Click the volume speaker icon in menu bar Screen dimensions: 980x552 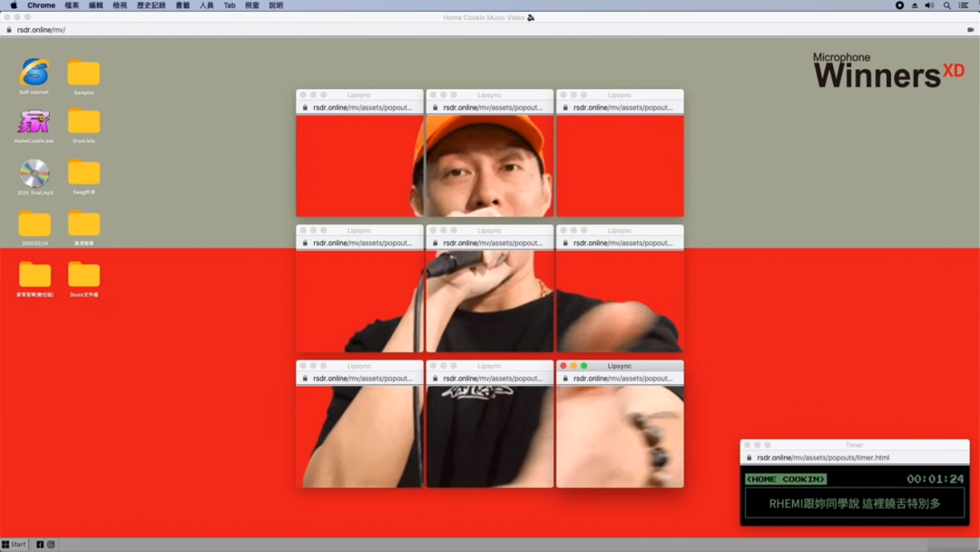tap(929, 5)
